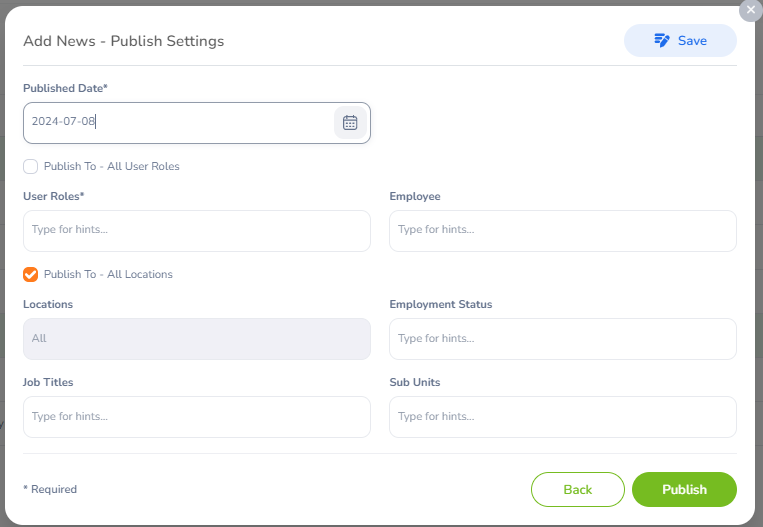This screenshot has height=527, width=763.
Task: Click the Published Date label
Action: click(65, 88)
